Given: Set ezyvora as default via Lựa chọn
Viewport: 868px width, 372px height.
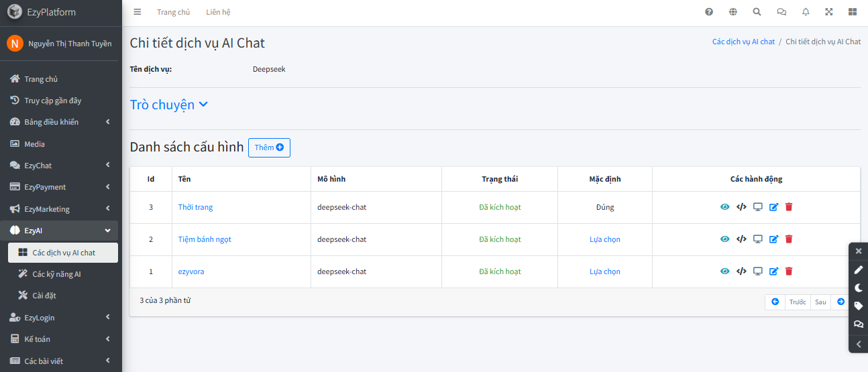Looking at the screenshot, I should [605, 271].
